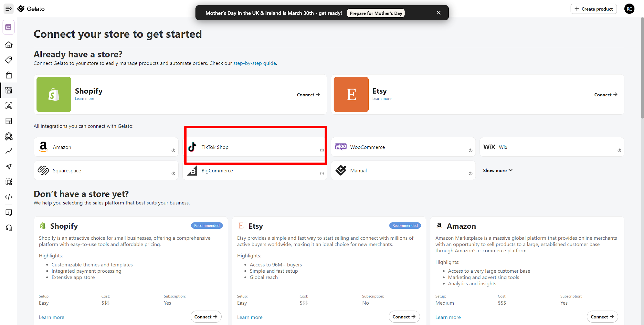Screen dimensions: 644x325
Task: Open the shopping bag sidebar icon
Action: (x=9, y=75)
